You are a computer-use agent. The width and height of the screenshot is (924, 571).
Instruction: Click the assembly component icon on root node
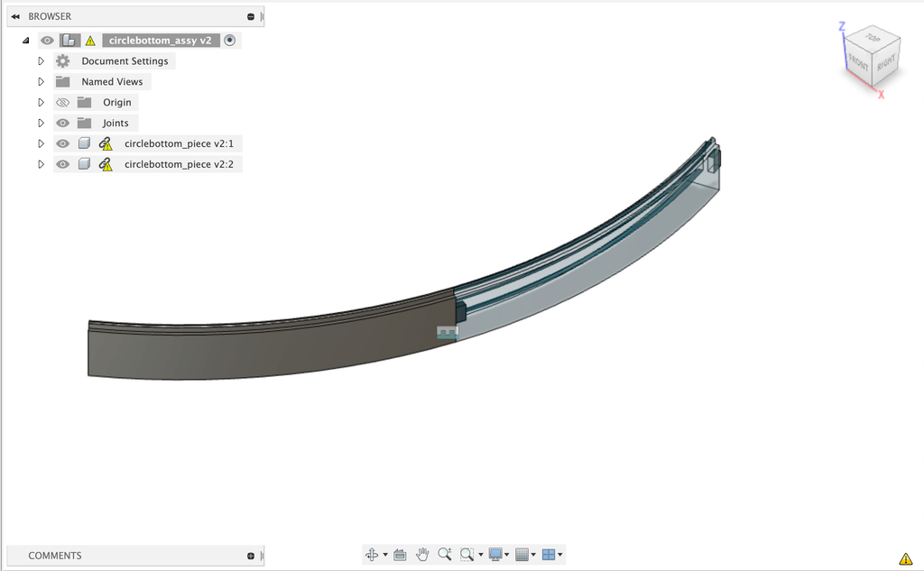point(69,41)
